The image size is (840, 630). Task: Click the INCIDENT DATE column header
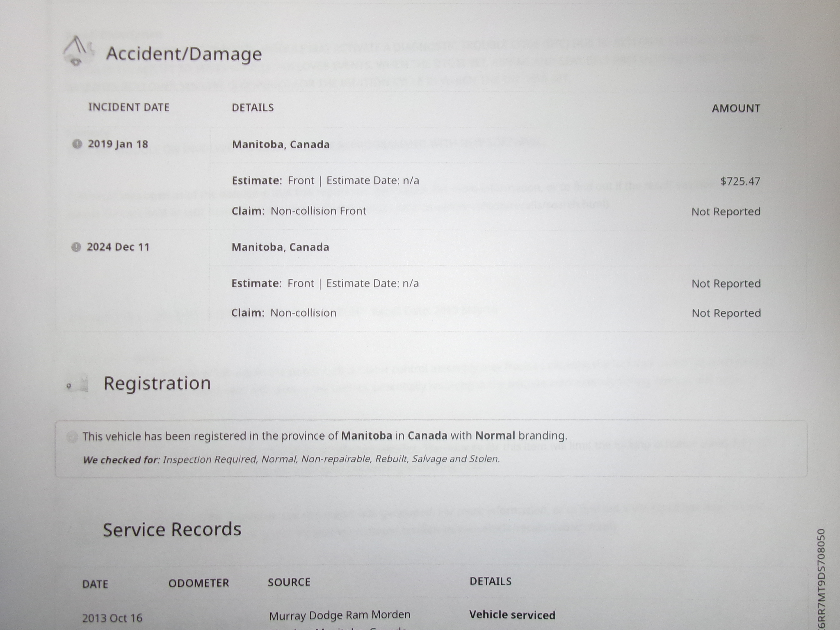129,107
